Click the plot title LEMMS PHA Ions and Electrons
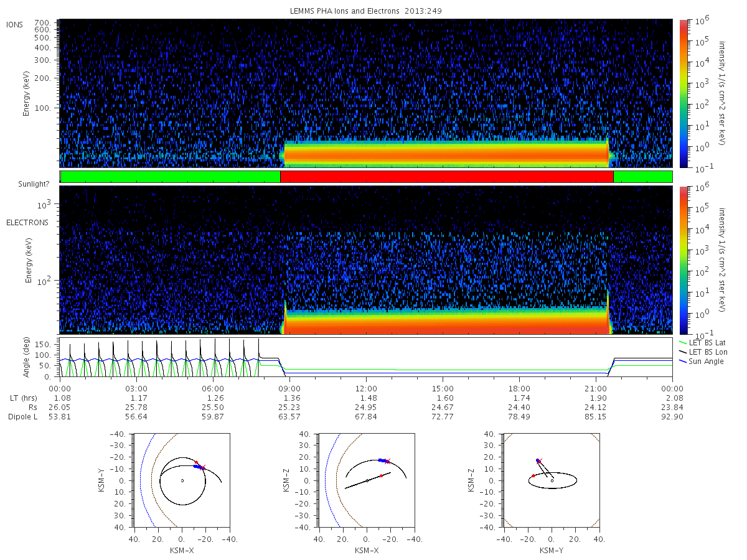 point(366,11)
